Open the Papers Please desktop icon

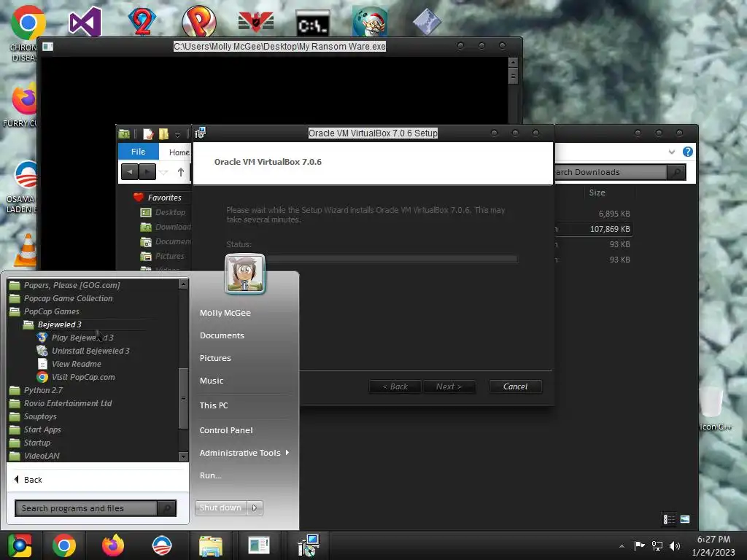256,22
